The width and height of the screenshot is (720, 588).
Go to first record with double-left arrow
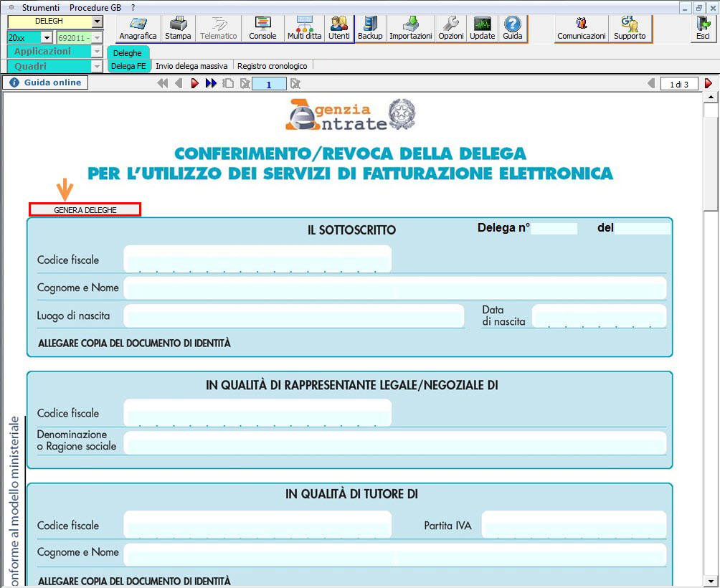pyautogui.click(x=162, y=84)
